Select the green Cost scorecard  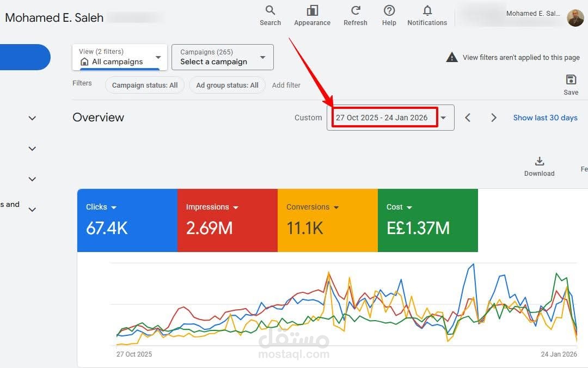[x=427, y=220]
